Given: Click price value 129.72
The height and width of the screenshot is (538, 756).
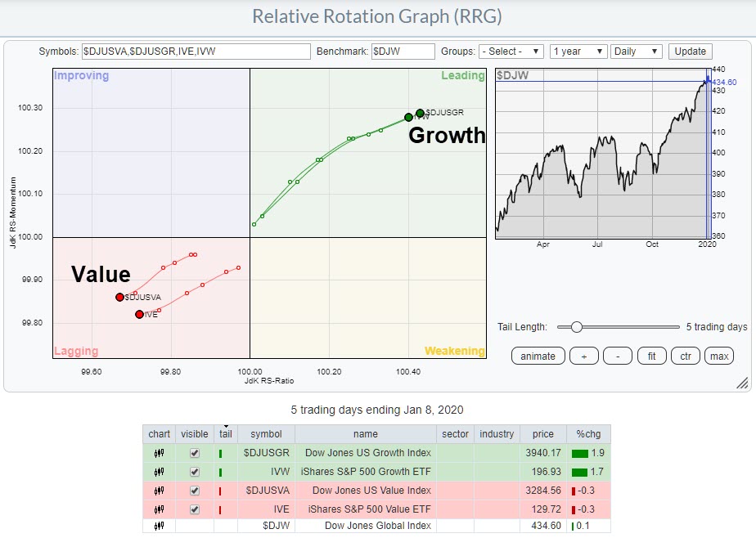Looking at the screenshot, I should (x=547, y=509).
